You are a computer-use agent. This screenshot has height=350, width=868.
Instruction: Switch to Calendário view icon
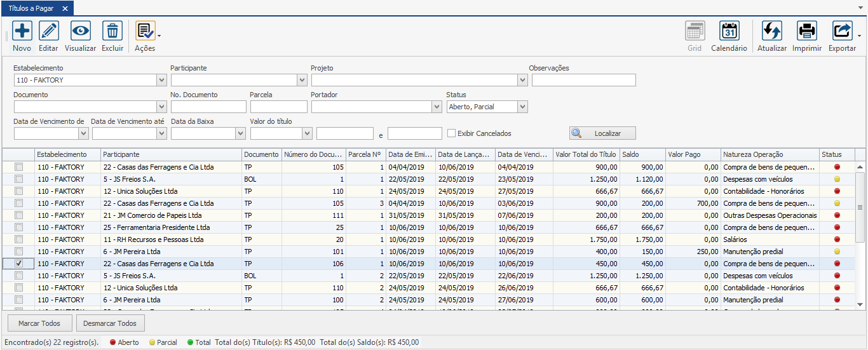click(x=729, y=31)
